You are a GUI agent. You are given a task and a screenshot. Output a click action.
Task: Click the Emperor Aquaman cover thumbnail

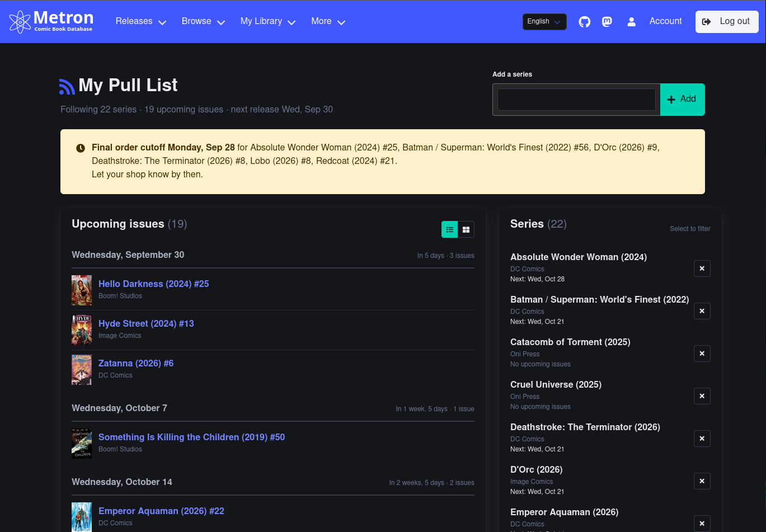[x=82, y=517]
